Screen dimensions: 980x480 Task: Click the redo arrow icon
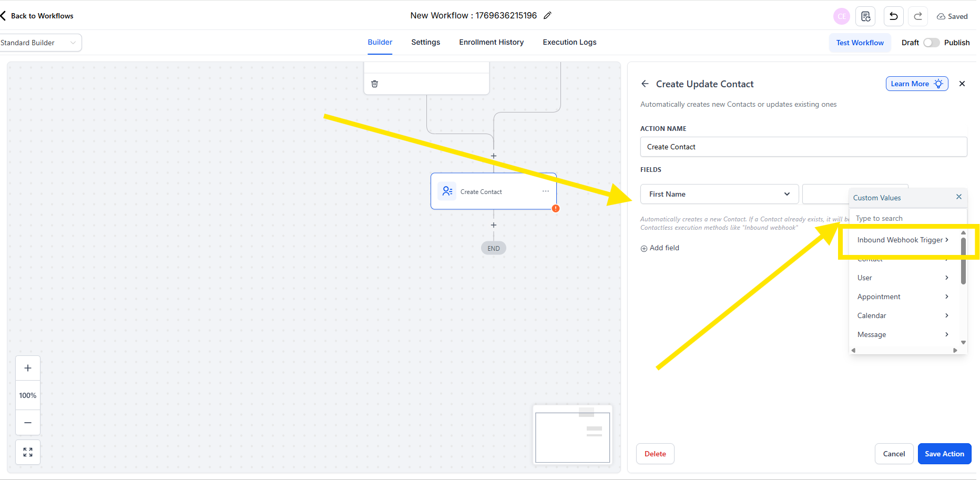(918, 16)
